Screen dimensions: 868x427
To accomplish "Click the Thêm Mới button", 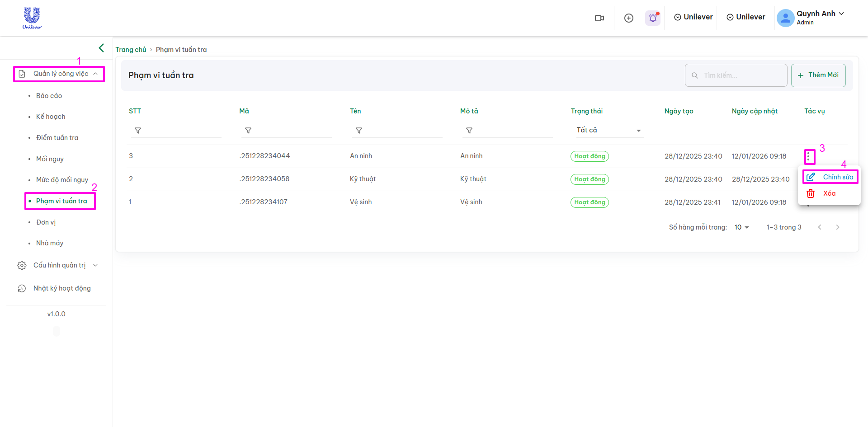I will pos(818,75).
